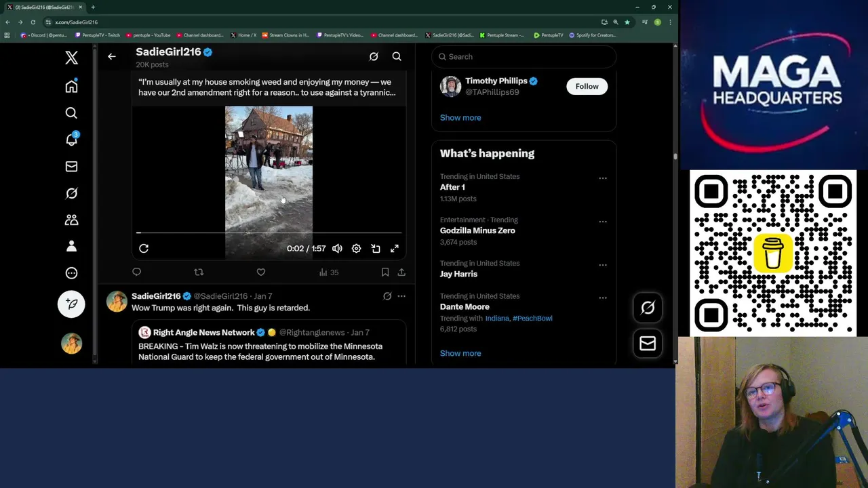The height and width of the screenshot is (488, 868).
Task: Open Explore search icon in sidebar
Action: point(71,113)
